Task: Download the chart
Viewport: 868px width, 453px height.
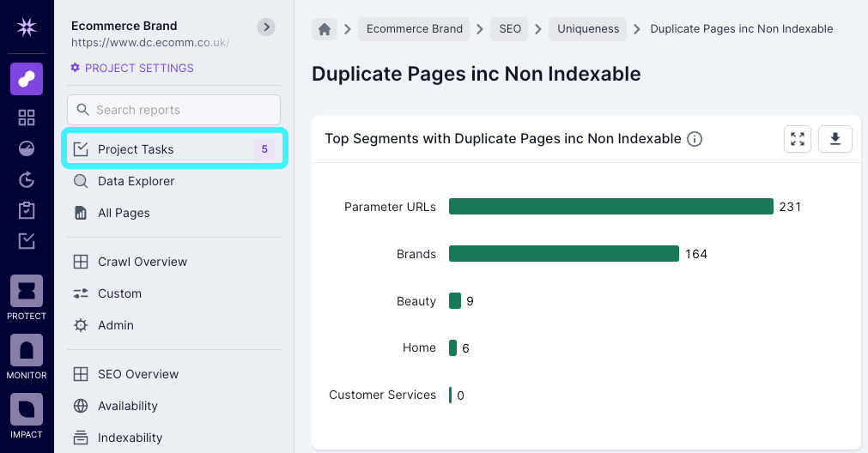Action: tap(835, 139)
